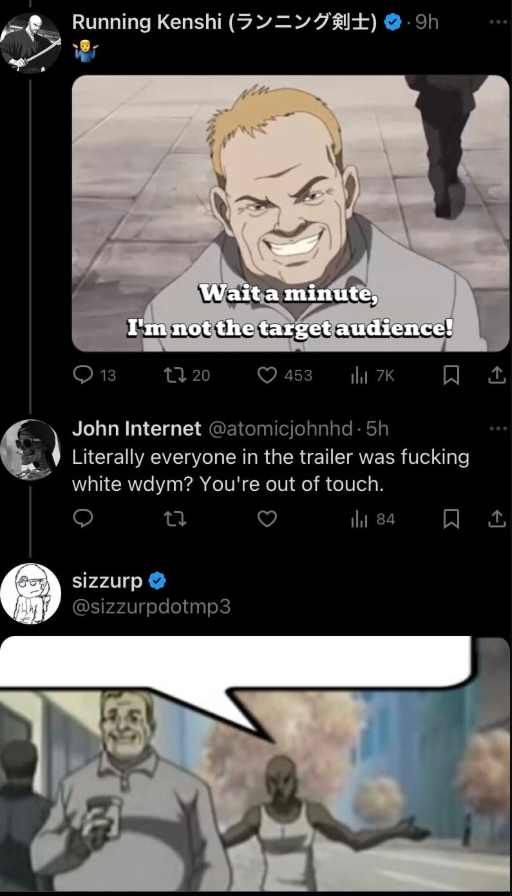Image resolution: width=512 pixels, height=896 pixels.
Task: Reply to John Internet's comment
Action: click(x=83, y=519)
